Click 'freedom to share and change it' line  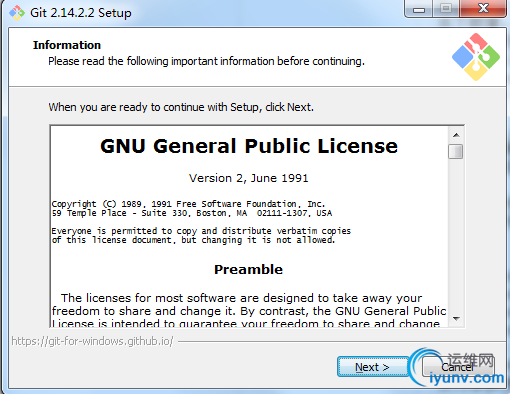(x=249, y=311)
